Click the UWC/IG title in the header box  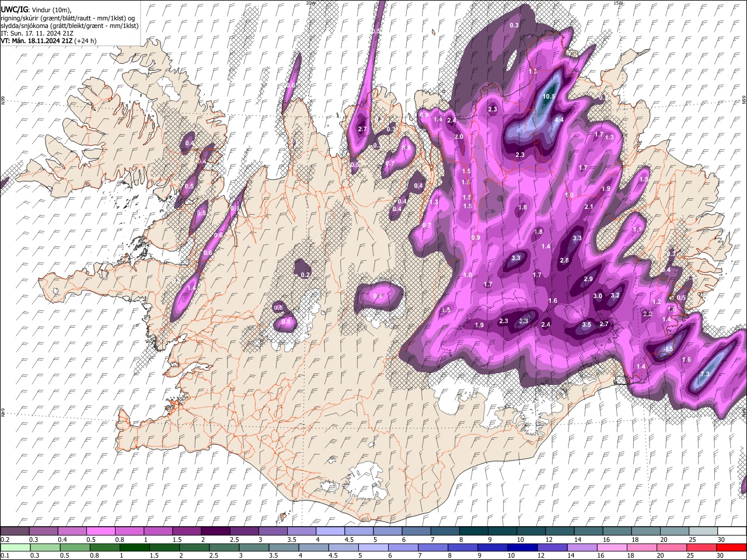pyautogui.click(x=15, y=10)
